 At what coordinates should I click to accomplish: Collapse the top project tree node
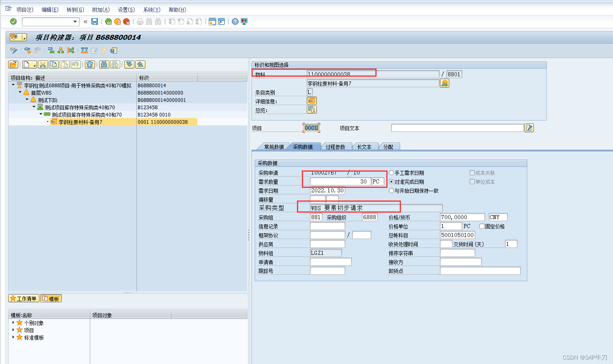click(13, 85)
